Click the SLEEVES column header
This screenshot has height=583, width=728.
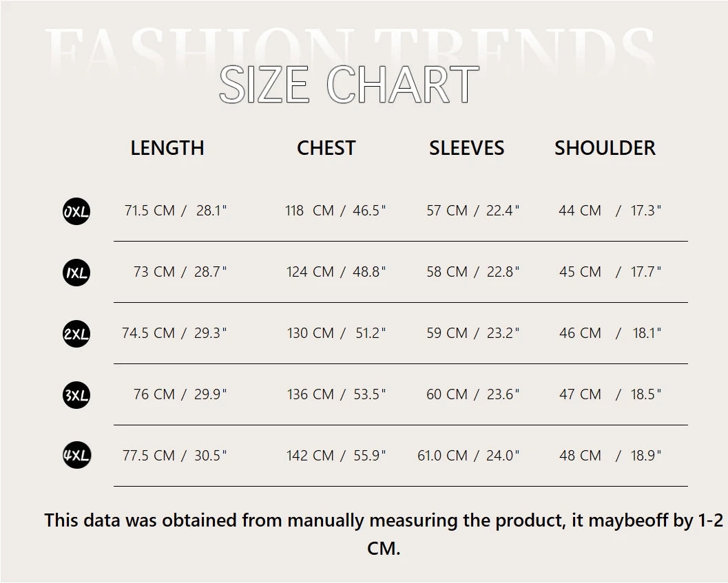[x=466, y=148]
